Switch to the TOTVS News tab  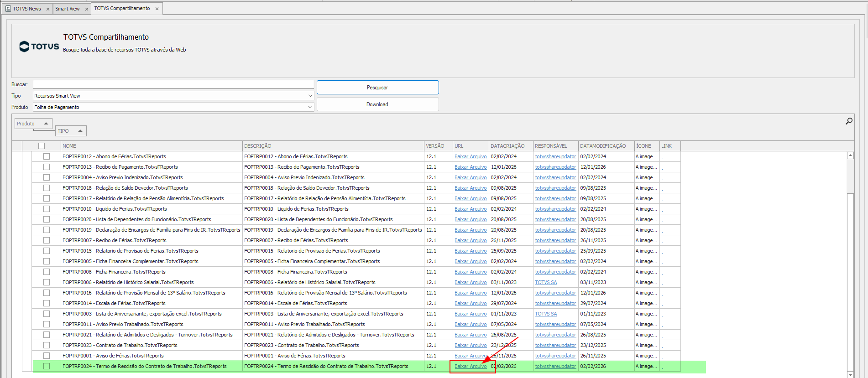tap(27, 9)
